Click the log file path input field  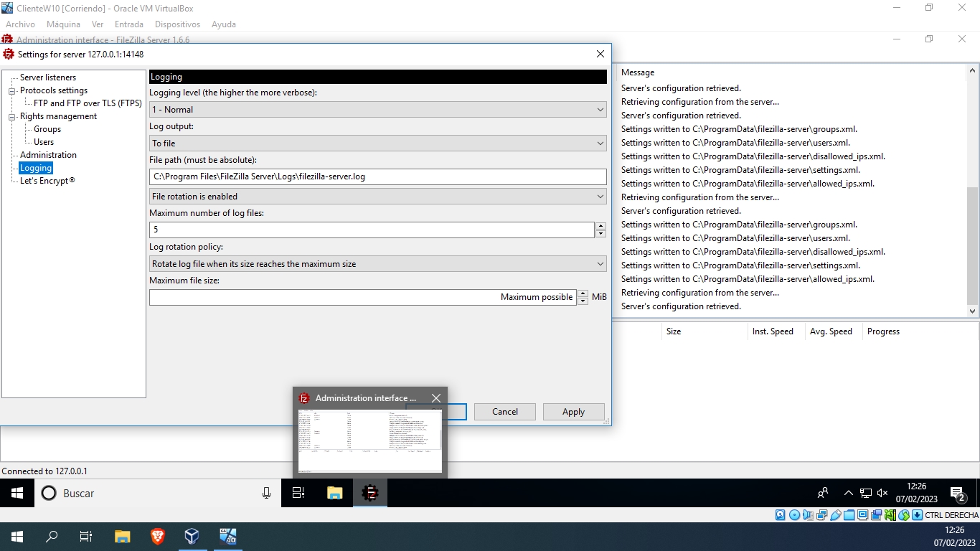click(x=378, y=176)
